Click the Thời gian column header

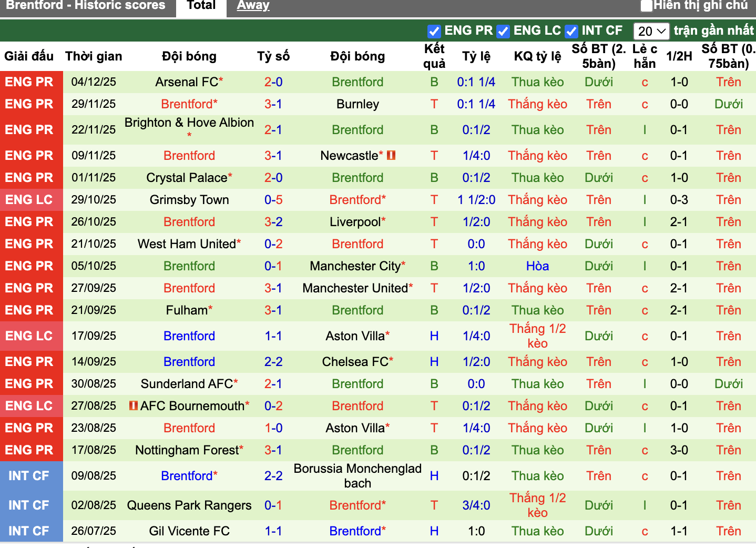pyautogui.click(x=94, y=56)
